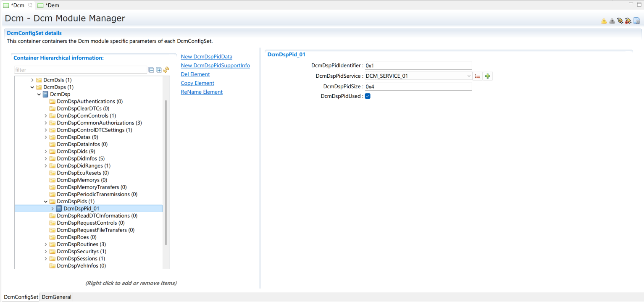
Task: Collapse the DcmDspPids (1) folder
Action: tap(46, 202)
